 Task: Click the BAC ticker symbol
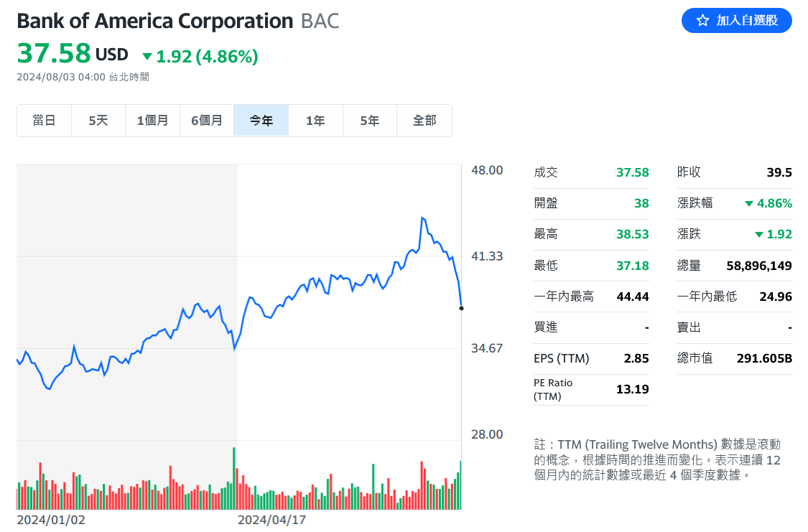click(x=320, y=21)
